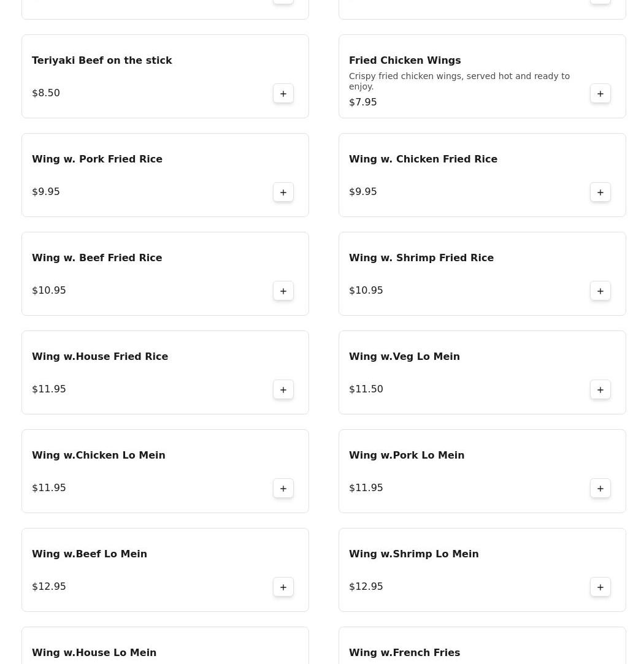Image resolution: width=644 pixels, height=664 pixels.
Task: Add Wing w. Chicken Fried Rice to order
Action: click(600, 193)
